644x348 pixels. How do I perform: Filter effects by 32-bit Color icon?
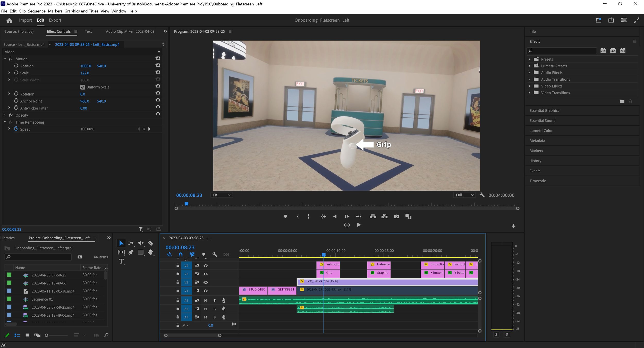[x=613, y=50]
